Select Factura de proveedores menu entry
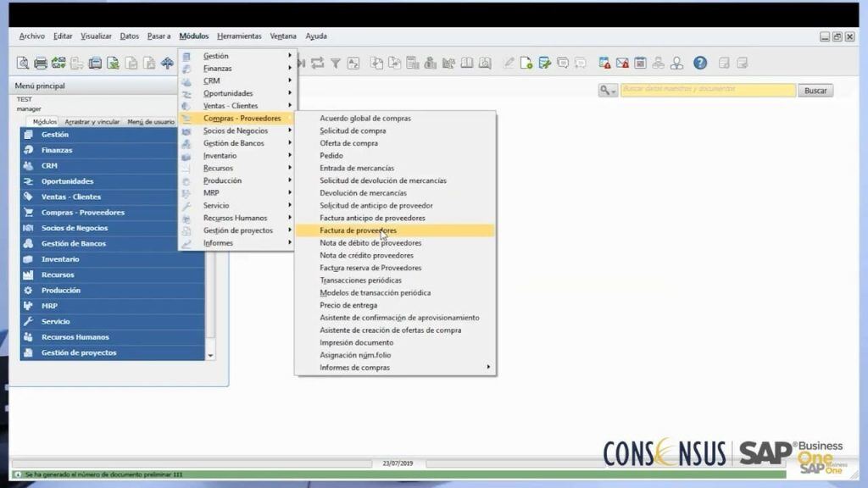The width and height of the screenshot is (868, 488). (x=358, y=230)
